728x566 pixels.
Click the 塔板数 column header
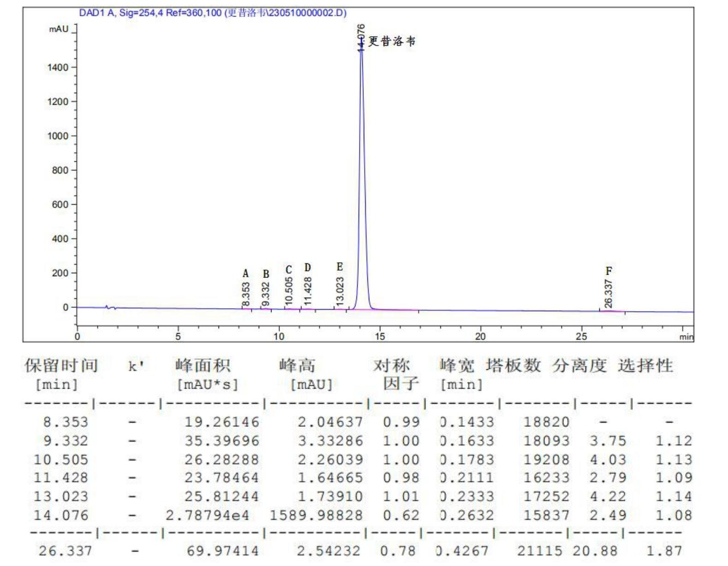pyautogui.click(x=513, y=366)
